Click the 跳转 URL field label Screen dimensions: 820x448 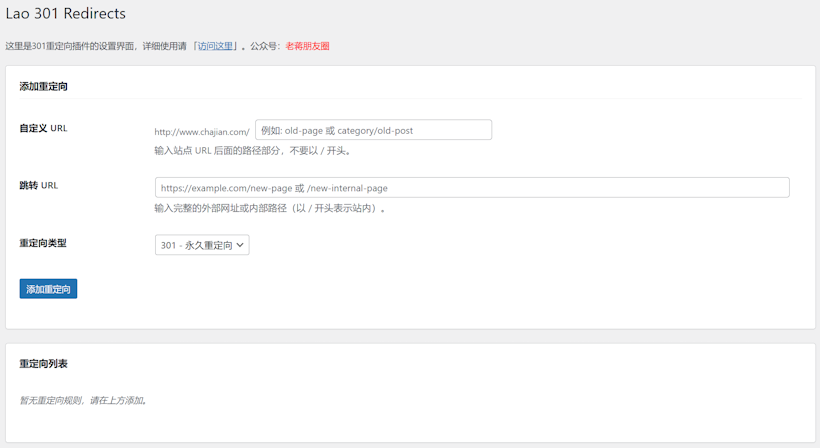[39, 186]
